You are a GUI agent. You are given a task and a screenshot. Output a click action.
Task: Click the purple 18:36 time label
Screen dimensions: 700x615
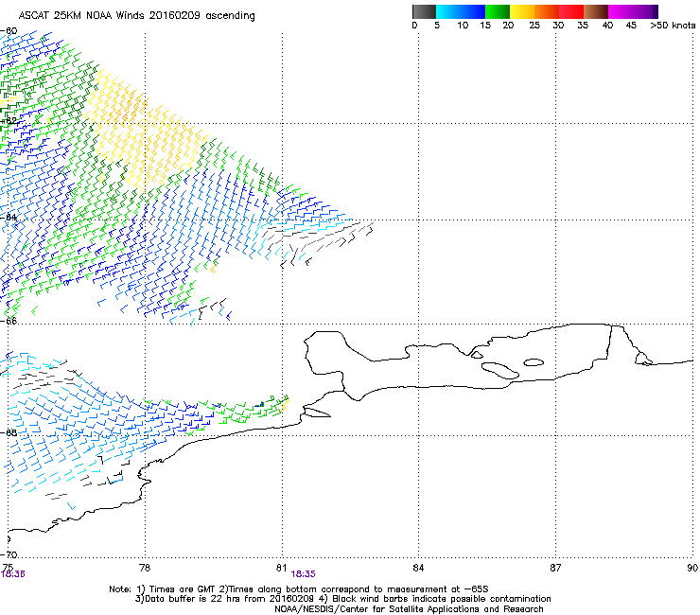tap(13, 574)
